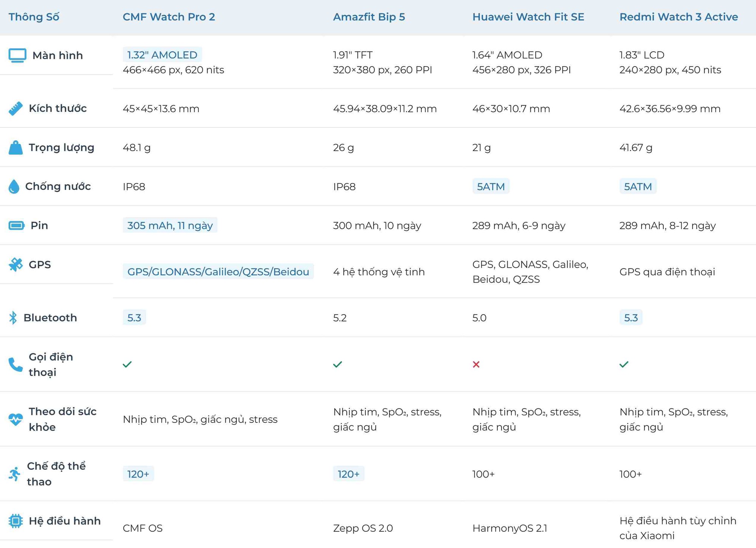Viewport: 756px width, 548px height.
Task: Click the Theo dõi sức khỏe row label
Action: click(63, 419)
